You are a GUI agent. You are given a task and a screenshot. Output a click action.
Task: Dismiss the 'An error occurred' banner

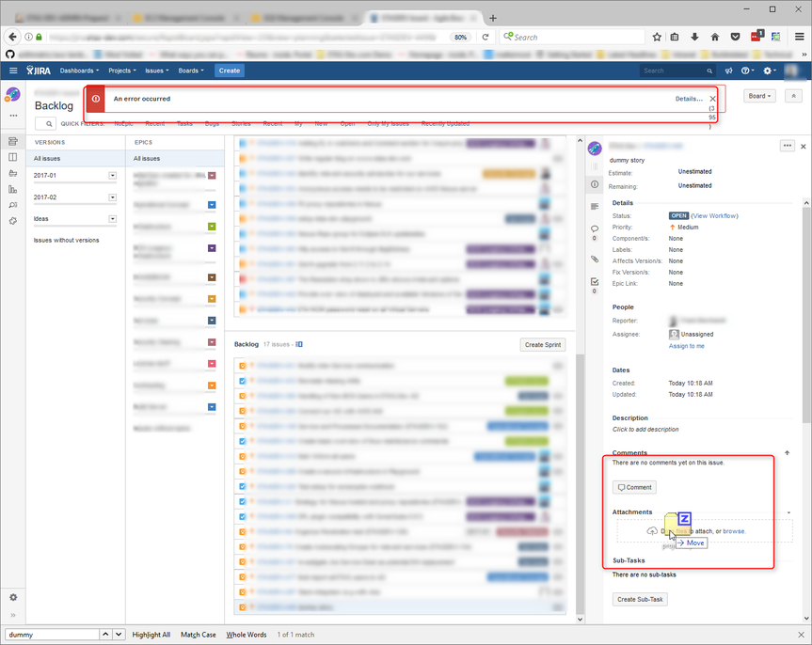pos(712,99)
